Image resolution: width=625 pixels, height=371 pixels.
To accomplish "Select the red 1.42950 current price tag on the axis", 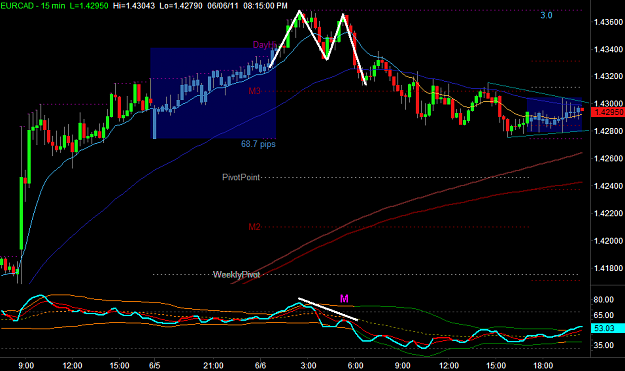I will click(x=607, y=112).
